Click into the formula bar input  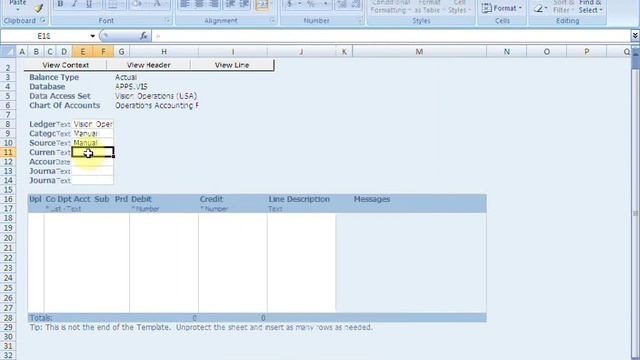pyautogui.click(x=391, y=36)
